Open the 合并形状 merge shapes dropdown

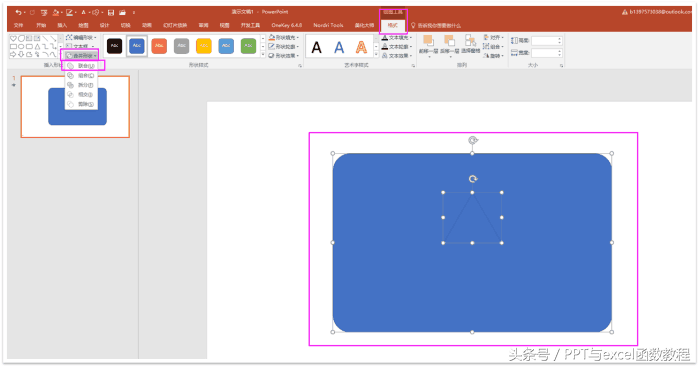81,56
